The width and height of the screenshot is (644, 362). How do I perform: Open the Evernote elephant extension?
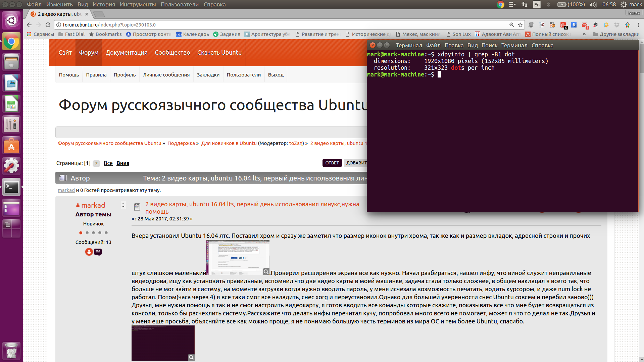tap(595, 25)
